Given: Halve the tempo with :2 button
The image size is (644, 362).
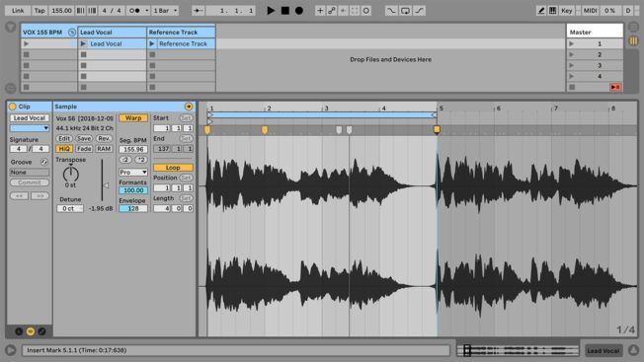Looking at the screenshot, I should tap(125, 160).
